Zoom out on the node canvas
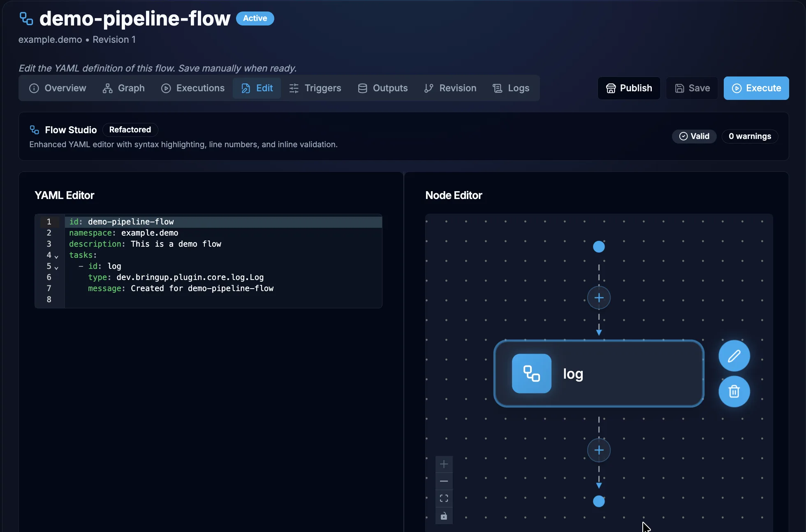 tap(444, 481)
